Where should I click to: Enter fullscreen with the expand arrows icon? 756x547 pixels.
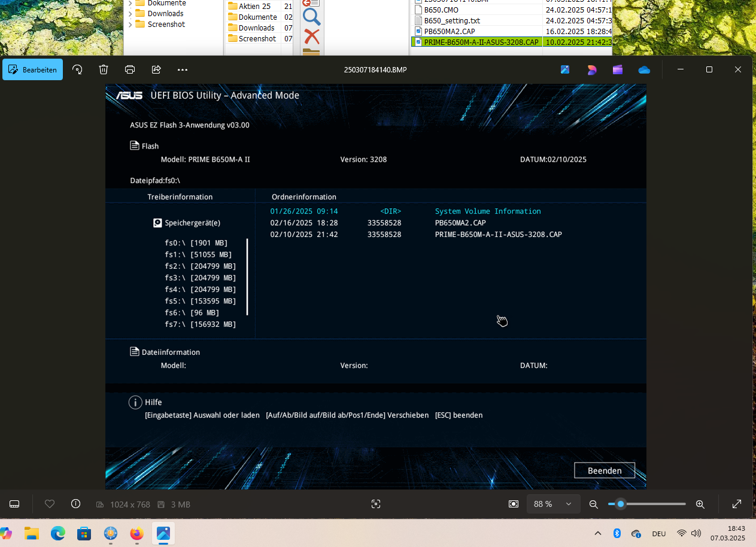(737, 504)
